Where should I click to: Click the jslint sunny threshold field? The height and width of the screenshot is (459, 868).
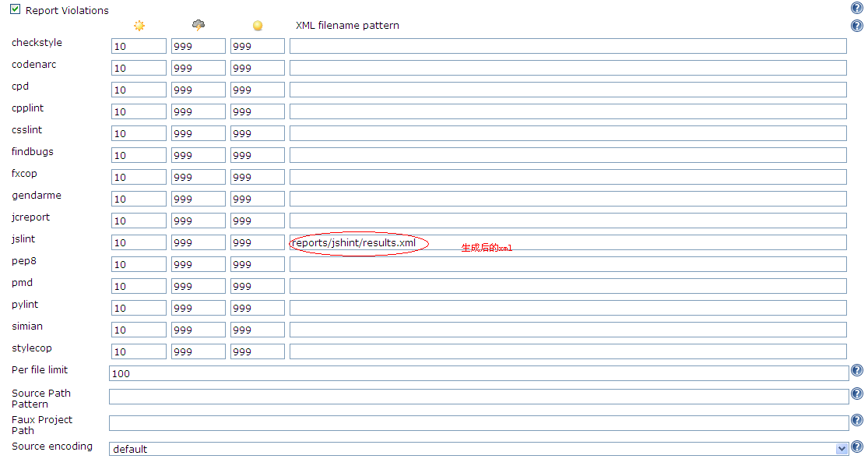(x=139, y=242)
